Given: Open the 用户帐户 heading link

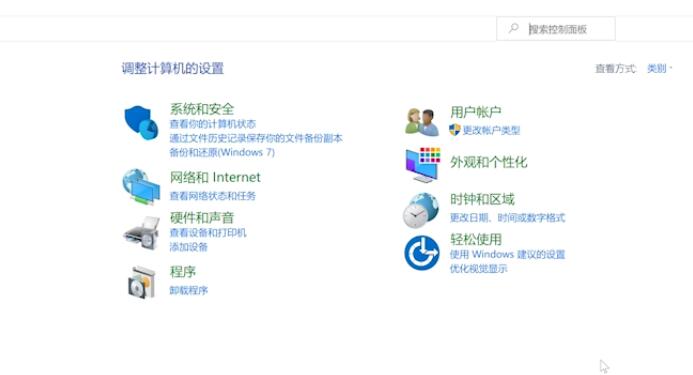Looking at the screenshot, I should tap(476, 112).
